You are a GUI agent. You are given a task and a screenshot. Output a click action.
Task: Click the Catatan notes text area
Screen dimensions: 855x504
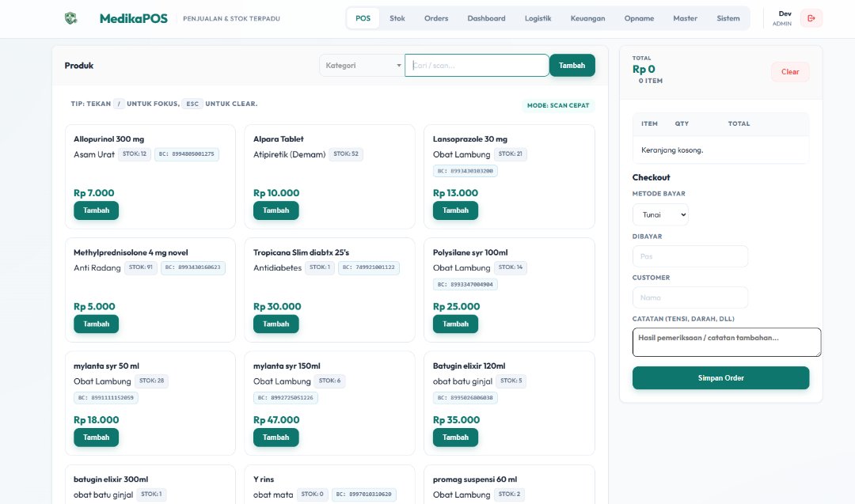(x=726, y=342)
